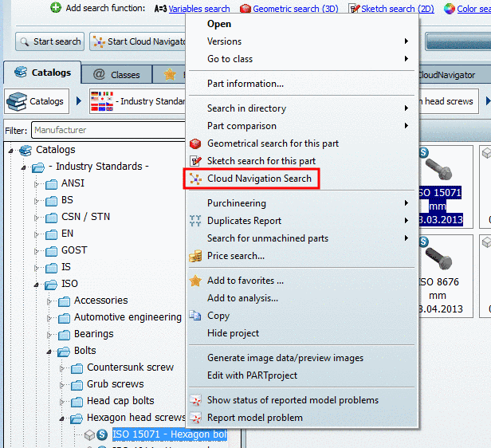Click the Copy icon in menu
Image resolution: width=491 pixels, height=448 pixels.
(x=195, y=316)
